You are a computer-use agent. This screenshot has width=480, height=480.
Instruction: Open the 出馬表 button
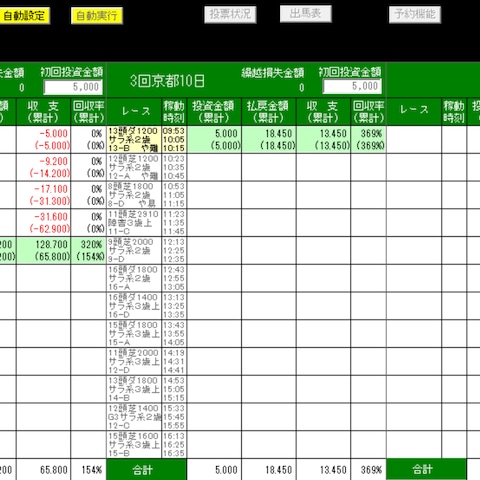(x=306, y=14)
